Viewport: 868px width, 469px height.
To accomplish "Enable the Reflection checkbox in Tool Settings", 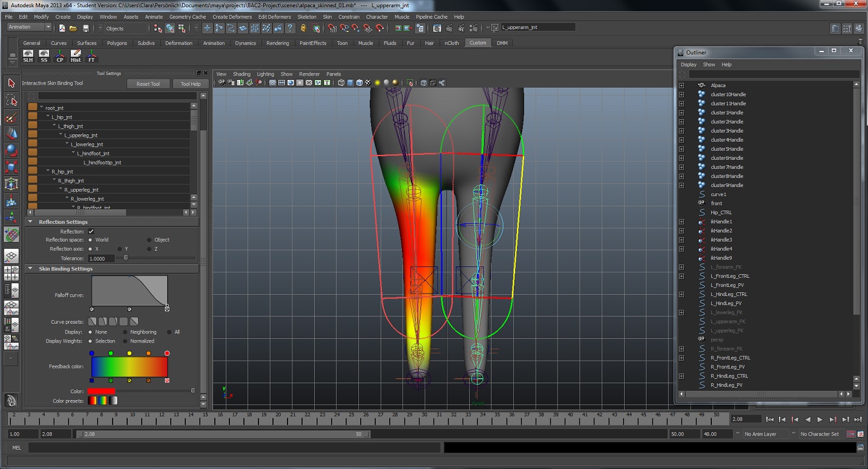I will (x=90, y=231).
